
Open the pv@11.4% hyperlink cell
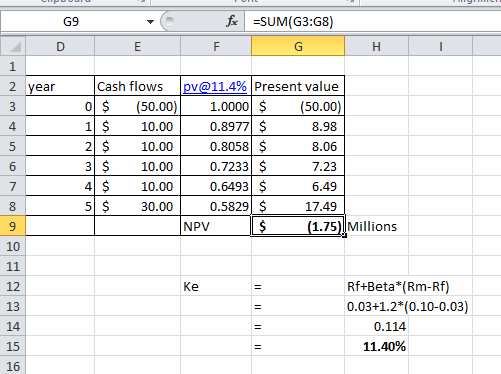215,86
